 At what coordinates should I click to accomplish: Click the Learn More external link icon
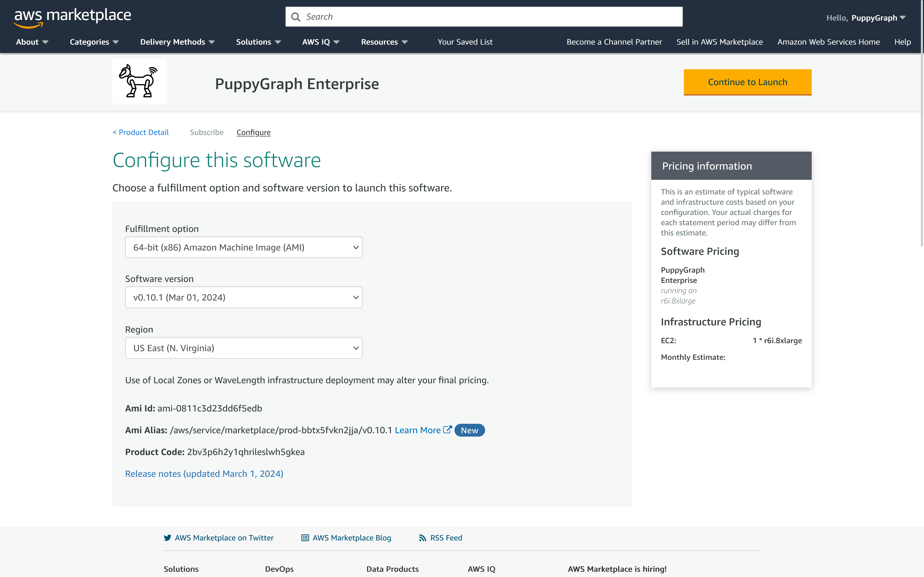point(447,430)
